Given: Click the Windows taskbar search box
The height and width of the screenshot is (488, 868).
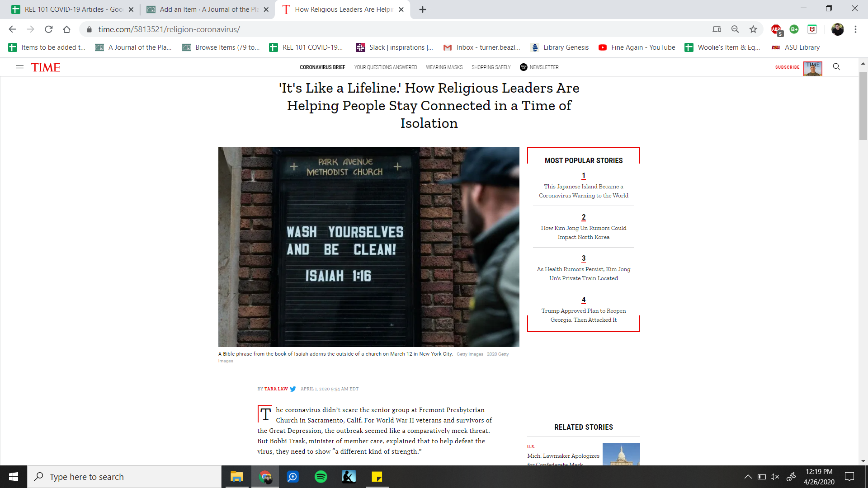Looking at the screenshot, I should pos(124,477).
